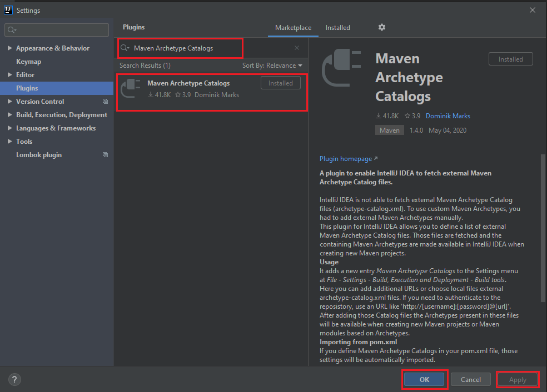Click the large Maven Archetype Catalogs heading

(409, 77)
